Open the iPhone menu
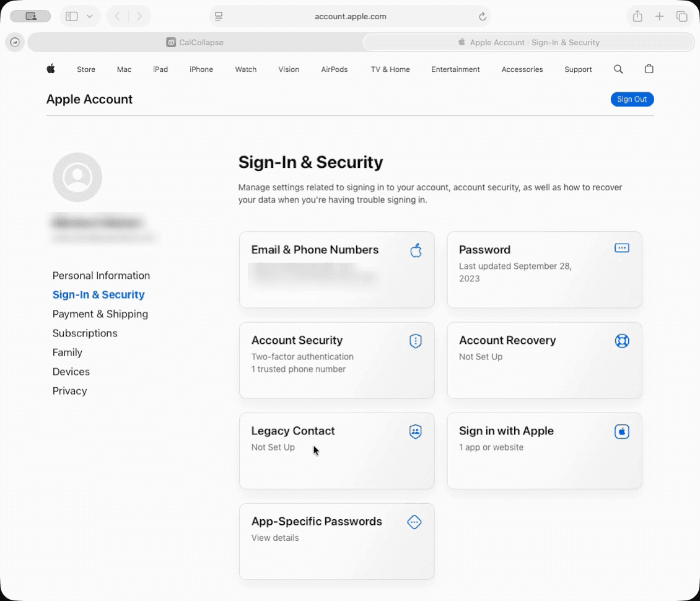The width and height of the screenshot is (700, 601). (x=201, y=69)
